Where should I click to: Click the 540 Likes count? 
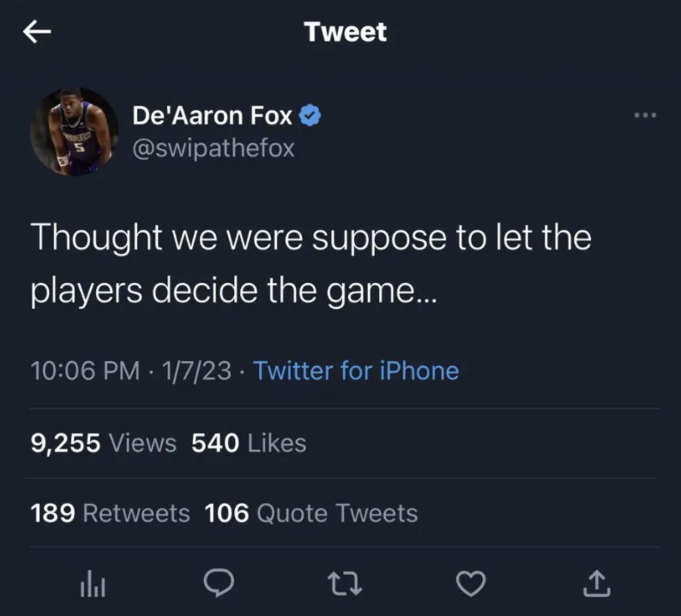(248, 443)
